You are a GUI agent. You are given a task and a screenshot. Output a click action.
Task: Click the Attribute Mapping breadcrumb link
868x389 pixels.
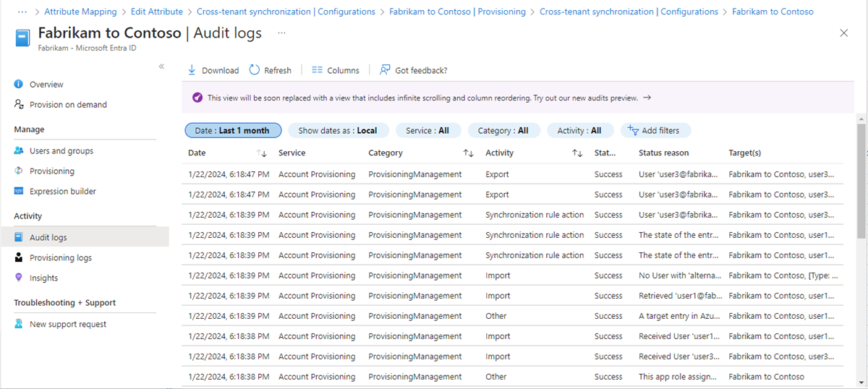(80, 12)
